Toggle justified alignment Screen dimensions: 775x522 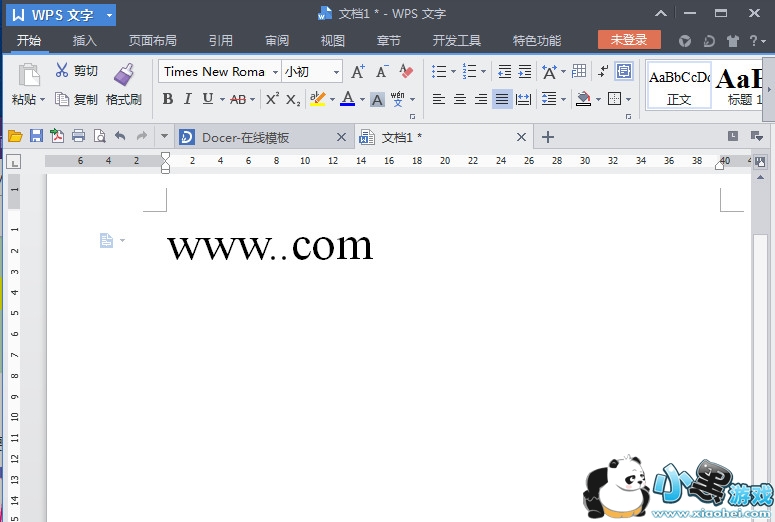pyautogui.click(x=502, y=99)
